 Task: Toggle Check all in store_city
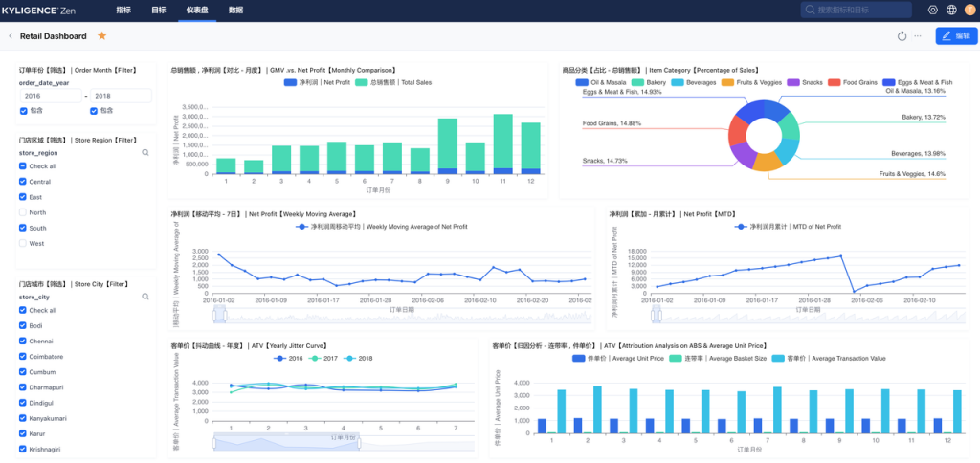[x=23, y=311]
